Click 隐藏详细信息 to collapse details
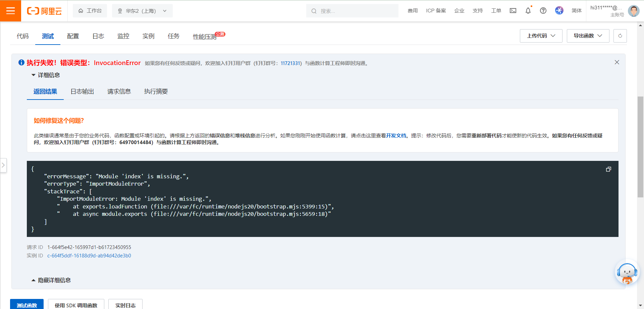 pyautogui.click(x=51, y=280)
